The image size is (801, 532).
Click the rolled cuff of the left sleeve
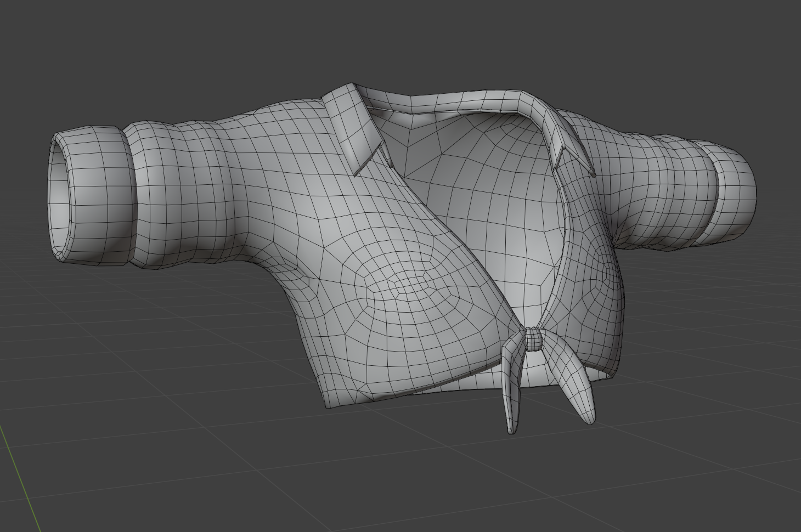coord(93,196)
